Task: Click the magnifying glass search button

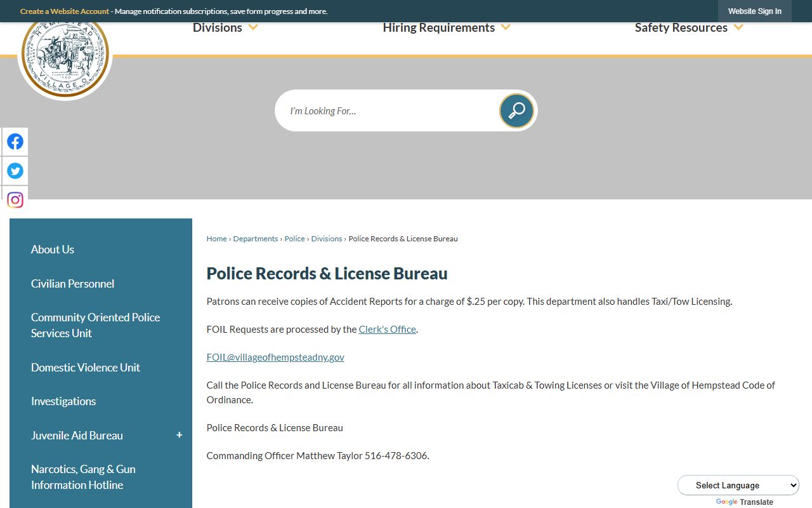Action: click(x=516, y=110)
